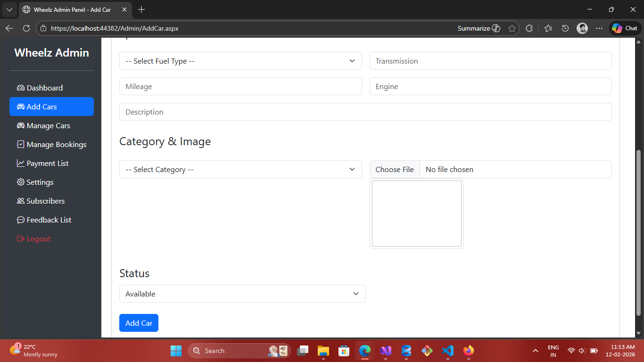644x362 pixels.
Task: Click the red Logout link
Action: coord(38,239)
